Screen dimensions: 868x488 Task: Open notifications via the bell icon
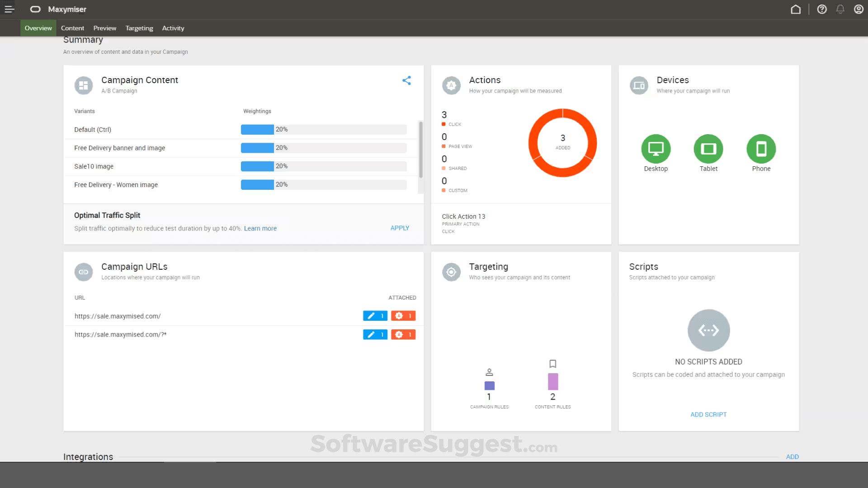pos(840,9)
